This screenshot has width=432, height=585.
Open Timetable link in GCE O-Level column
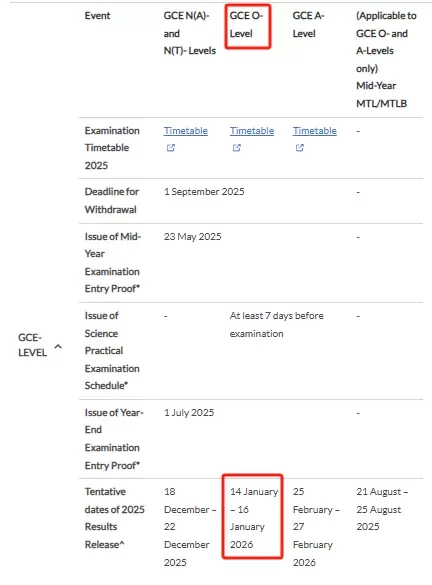tap(252, 131)
